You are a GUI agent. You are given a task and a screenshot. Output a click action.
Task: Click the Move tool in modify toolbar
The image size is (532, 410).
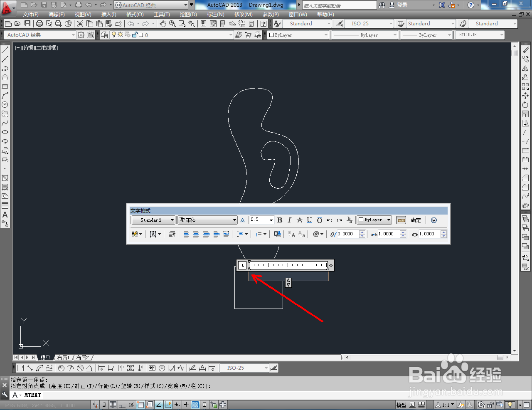click(x=525, y=96)
